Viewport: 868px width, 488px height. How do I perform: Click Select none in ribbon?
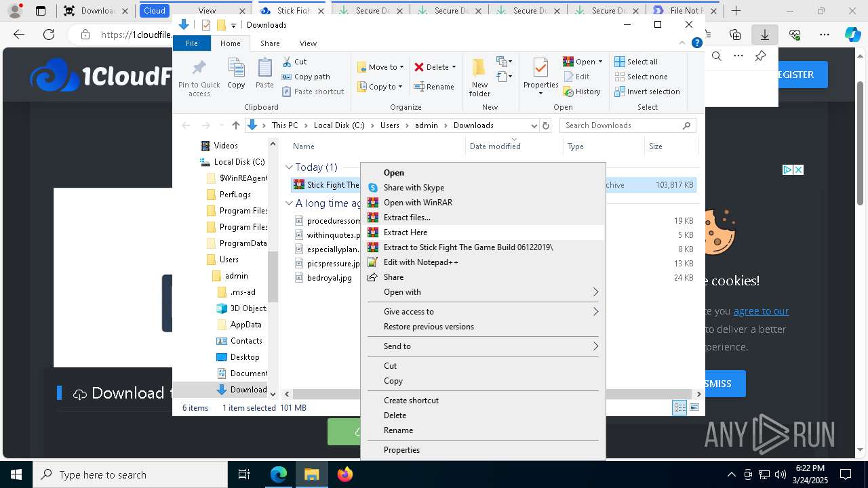point(641,77)
